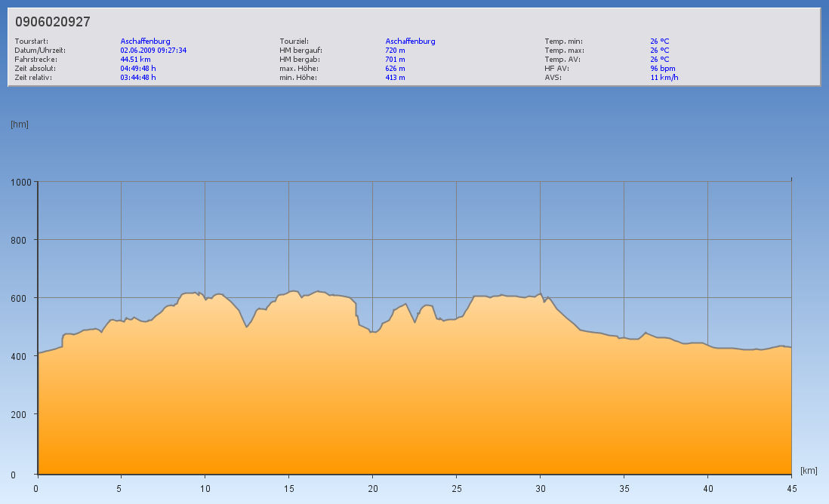Click the [hm] y-axis unit label
This screenshot has width=829, height=504.
pos(20,124)
